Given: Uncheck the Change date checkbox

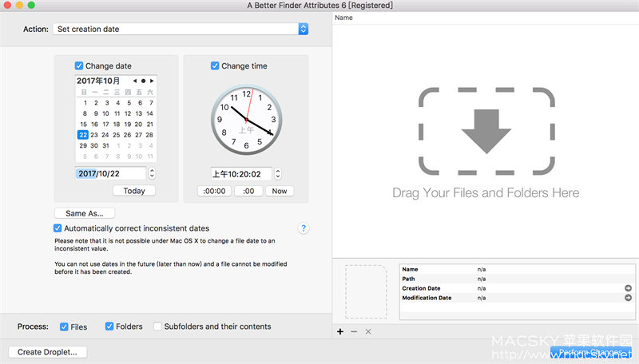Looking at the screenshot, I should tap(78, 65).
